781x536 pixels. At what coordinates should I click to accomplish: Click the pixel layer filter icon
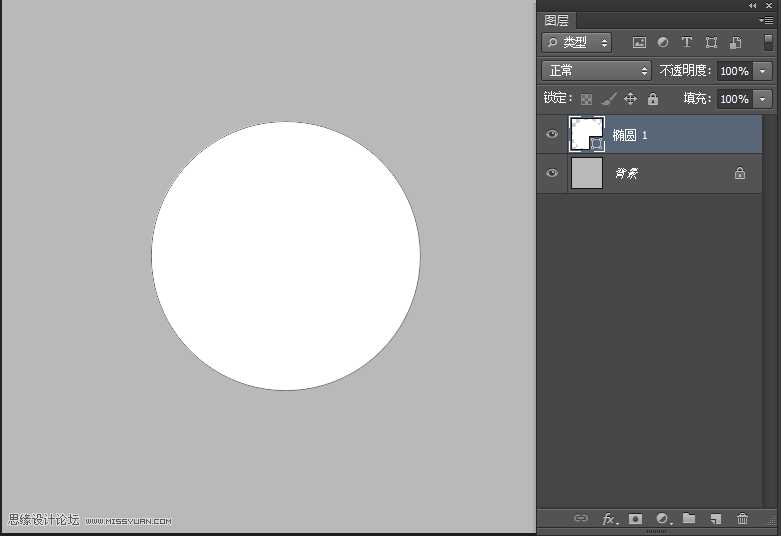639,43
